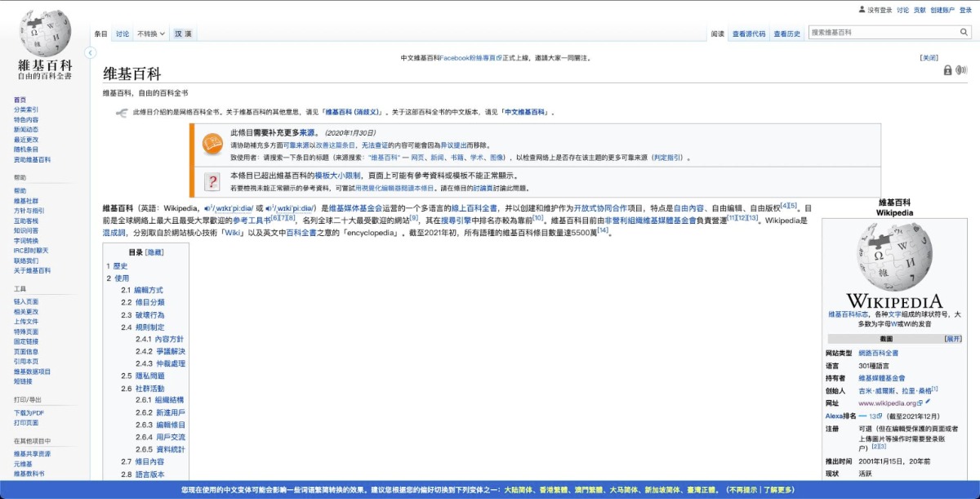Open 维基社群 in the sidebar
The width and height of the screenshot is (980, 499).
[26, 200]
